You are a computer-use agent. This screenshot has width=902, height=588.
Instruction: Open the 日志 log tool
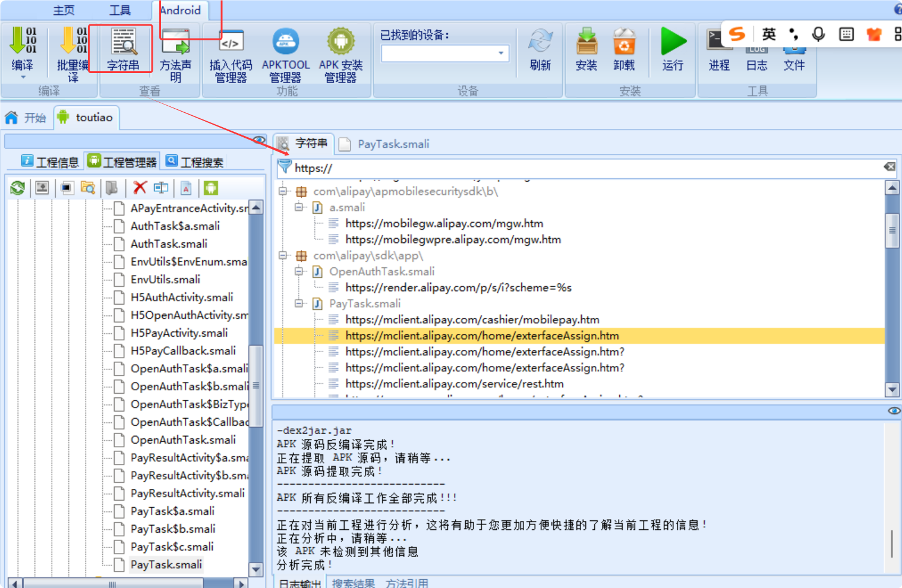(756, 59)
